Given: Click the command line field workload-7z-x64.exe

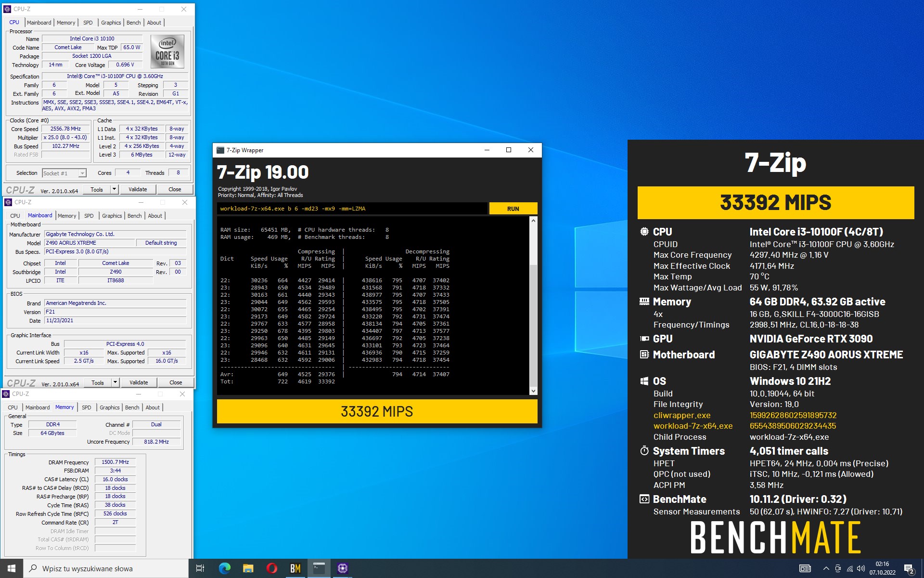Looking at the screenshot, I should pyautogui.click(x=352, y=209).
